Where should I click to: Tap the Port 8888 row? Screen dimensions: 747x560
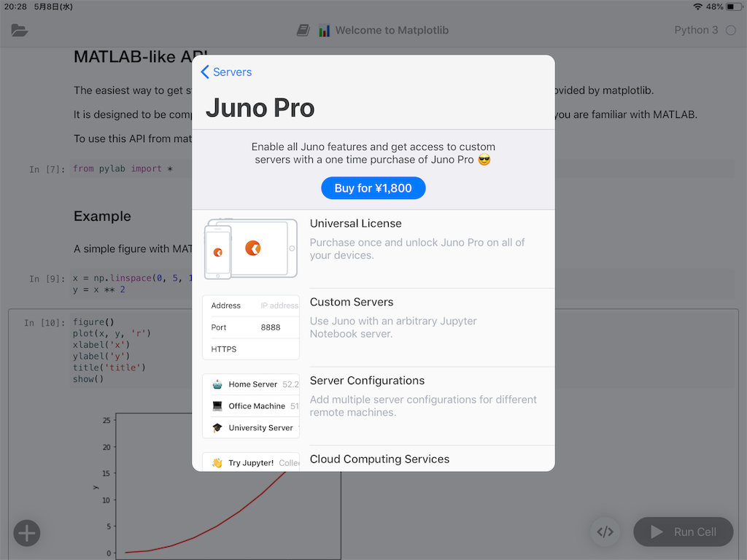[x=251, y=327]
